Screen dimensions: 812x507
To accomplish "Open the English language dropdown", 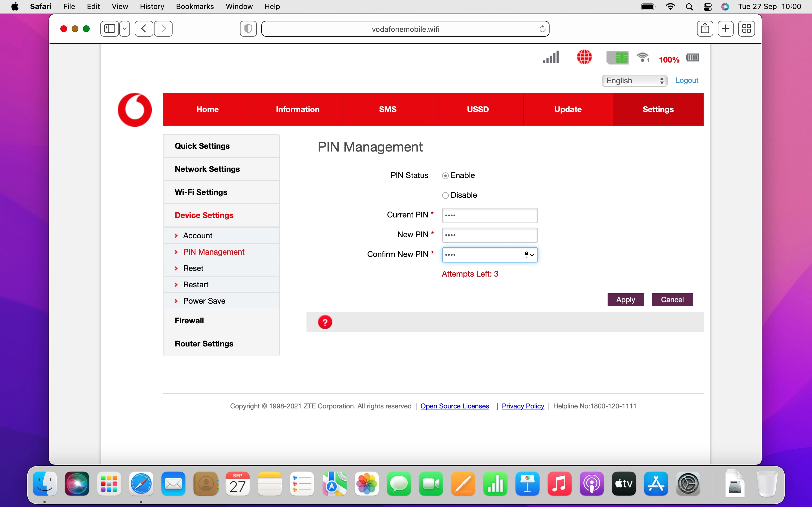I will coord(634,81).
